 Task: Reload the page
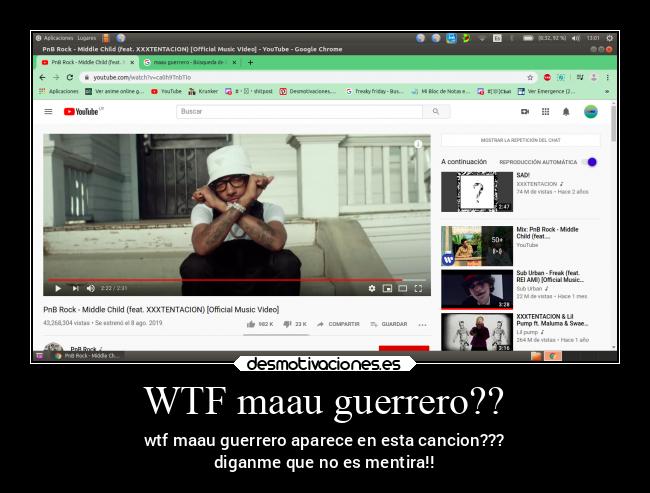coord(70,78)
